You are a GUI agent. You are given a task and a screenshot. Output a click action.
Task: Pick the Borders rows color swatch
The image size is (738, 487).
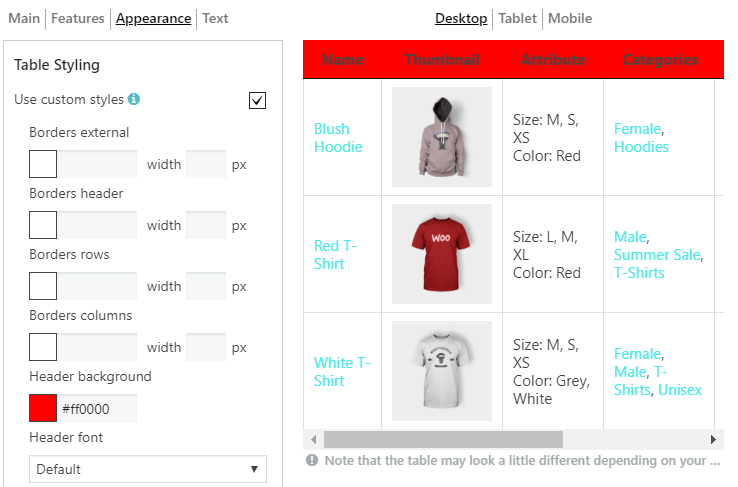[x=43, y=286]
